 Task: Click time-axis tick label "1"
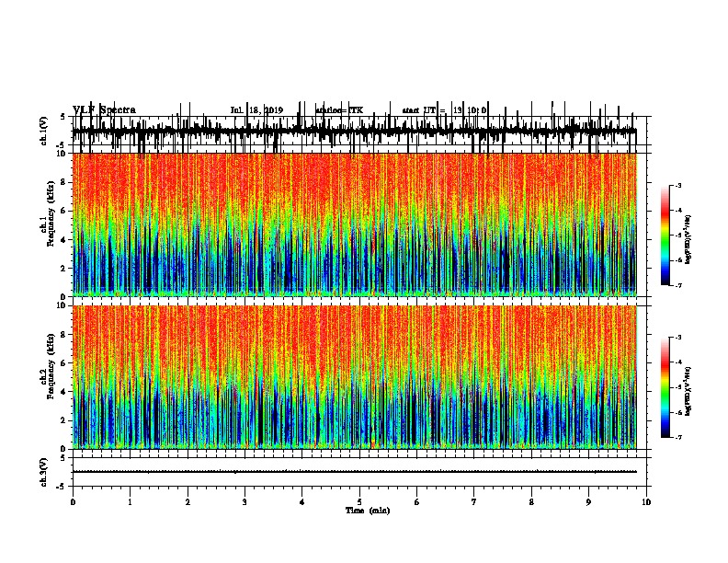[x=130, y=502]
